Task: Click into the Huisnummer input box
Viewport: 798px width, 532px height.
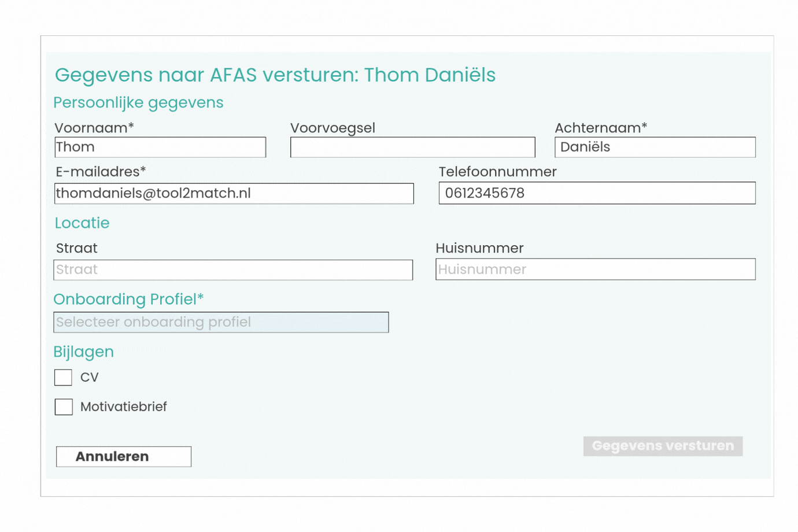Action: (x=595, y=269)
